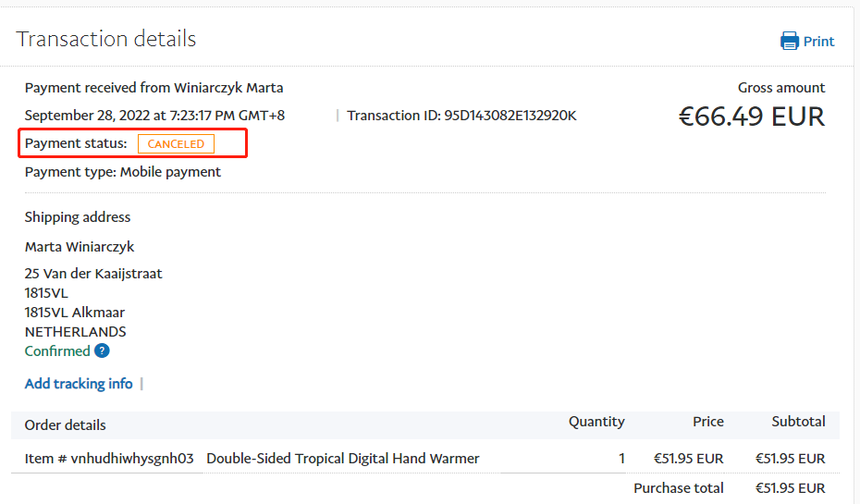Screen dimensions: 860x504
Task: Select the payer name Winiarczyk Marta line
Action: 154,88
